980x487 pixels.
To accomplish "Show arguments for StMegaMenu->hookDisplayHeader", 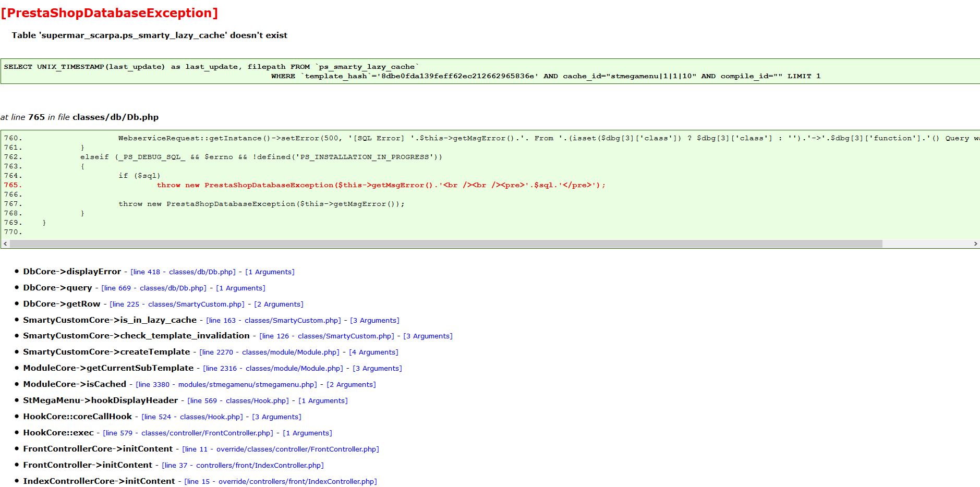I will coord(323,401).
